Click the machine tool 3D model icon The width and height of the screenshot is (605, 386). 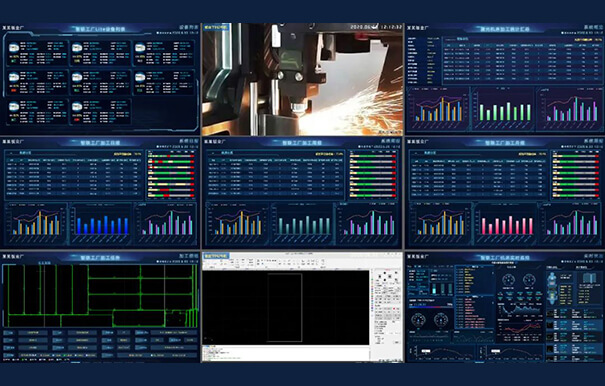pos(553,289)
